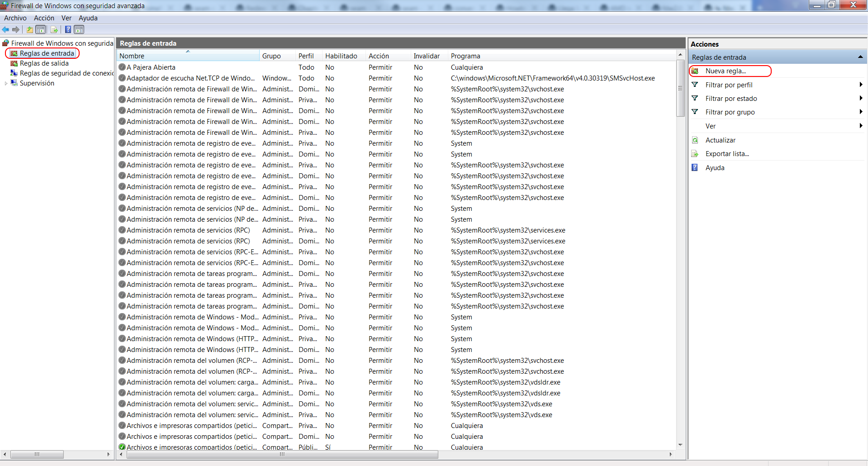Screen dimensions: 868x466
Task: Click the Actualizar refresh icon
Action: pyautogui.click(x=695, y=140)
